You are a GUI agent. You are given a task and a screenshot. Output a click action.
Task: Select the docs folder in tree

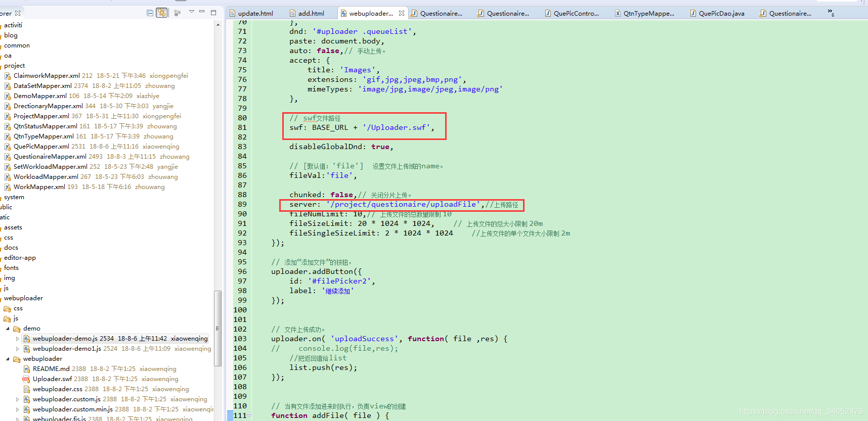tap(11, 248)
